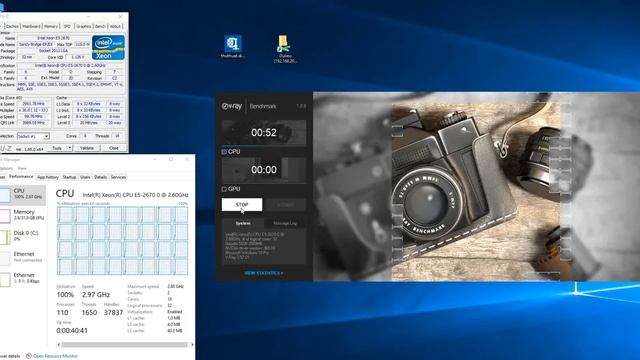The width and height of the screenshot is (640, 360).
Task: Select Memory in Task Manager sidebar
Action: coord(23,215)
